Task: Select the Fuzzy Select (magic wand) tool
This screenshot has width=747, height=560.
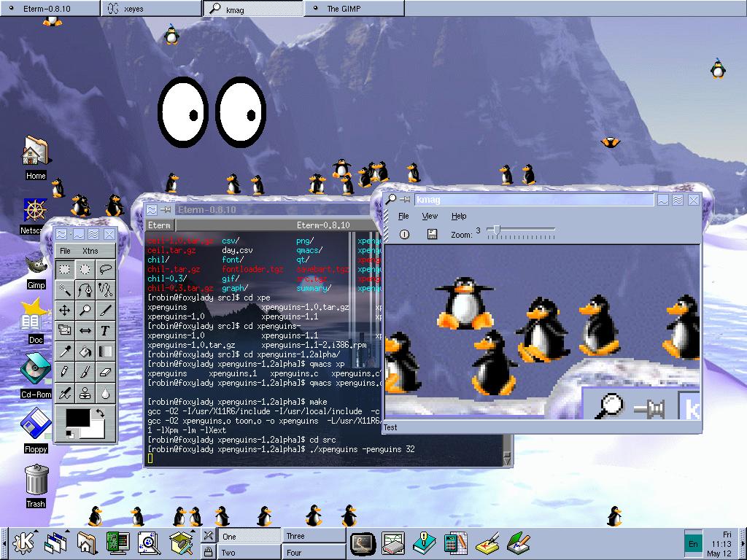Action: (x=64, y=289)
